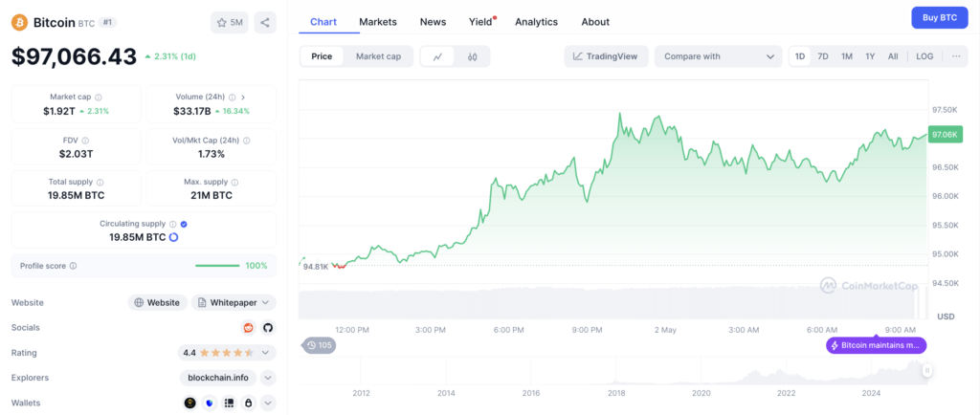The height and width of the screenshot is (415, 980).
Task: Click the 105 history events badge
Action: click(320, 345)
